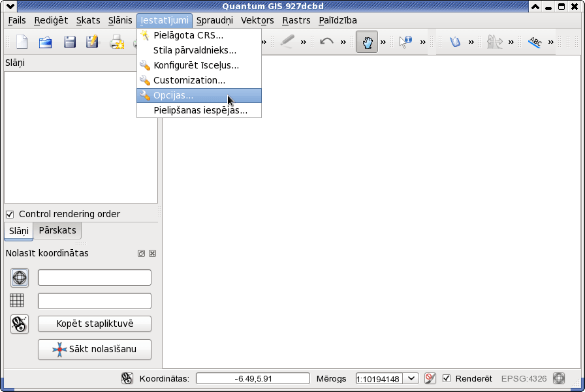Click the EPSG:4326 status text
The height and width of the screenshot is (392, 585).
click(x=524, y=378)
